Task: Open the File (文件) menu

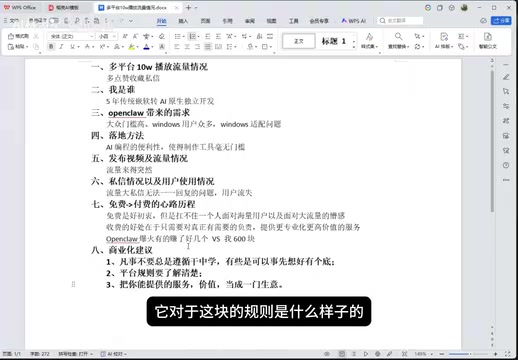Action: coord(11,21)
